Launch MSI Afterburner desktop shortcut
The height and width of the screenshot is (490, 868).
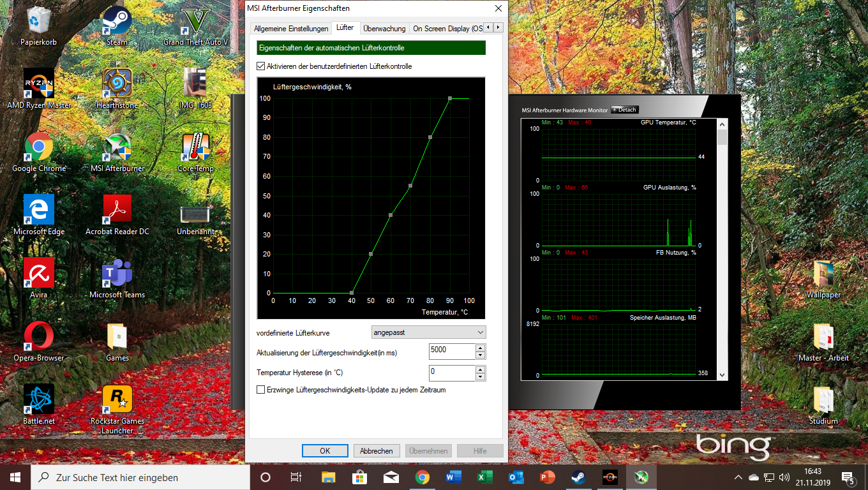pos(117,152)
